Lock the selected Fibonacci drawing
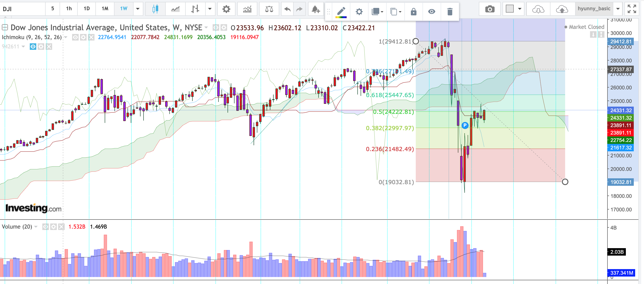The width and height of the screenshot is (644, 284). 413,11
